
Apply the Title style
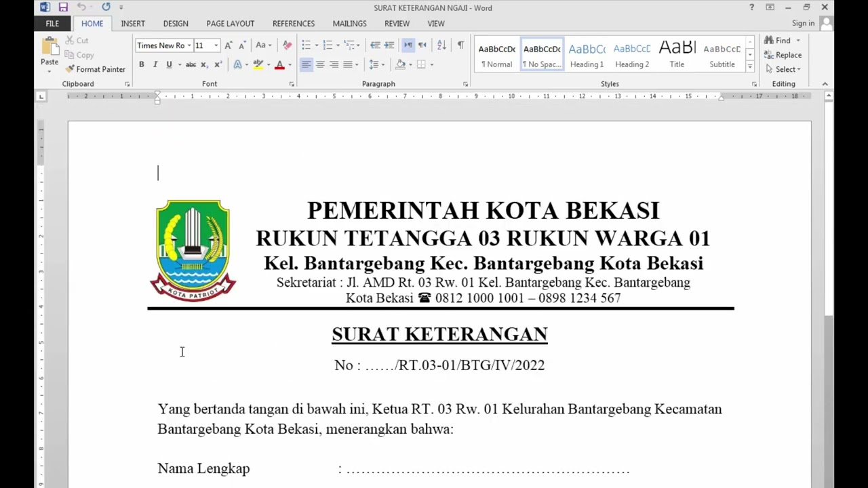click(677, 55)
